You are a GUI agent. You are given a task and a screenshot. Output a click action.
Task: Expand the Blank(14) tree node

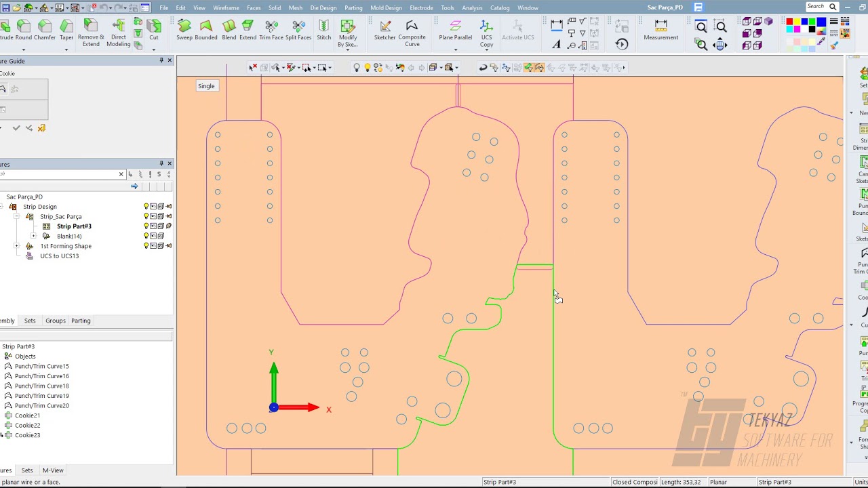click(33, 236)
